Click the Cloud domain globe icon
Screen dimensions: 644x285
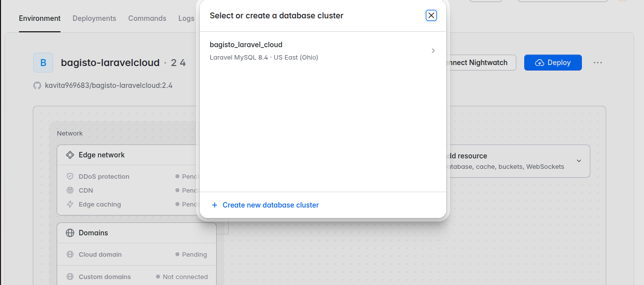[x=70, y=254]
